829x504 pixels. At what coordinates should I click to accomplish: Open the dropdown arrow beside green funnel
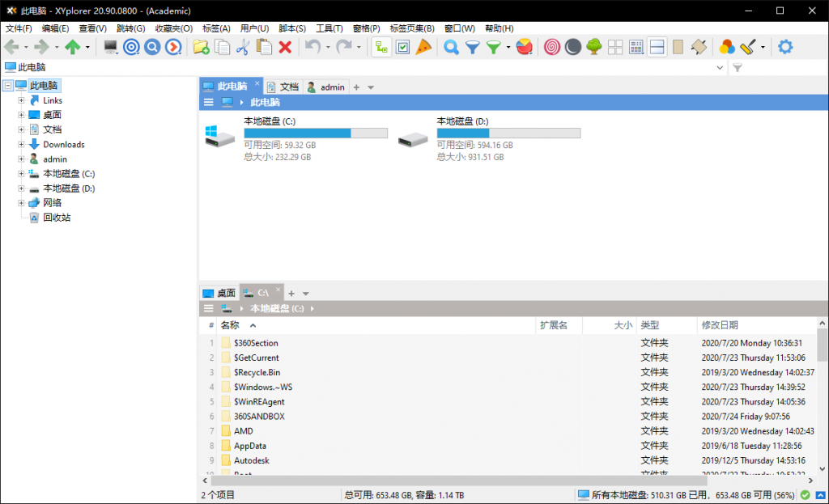(508, 47)
